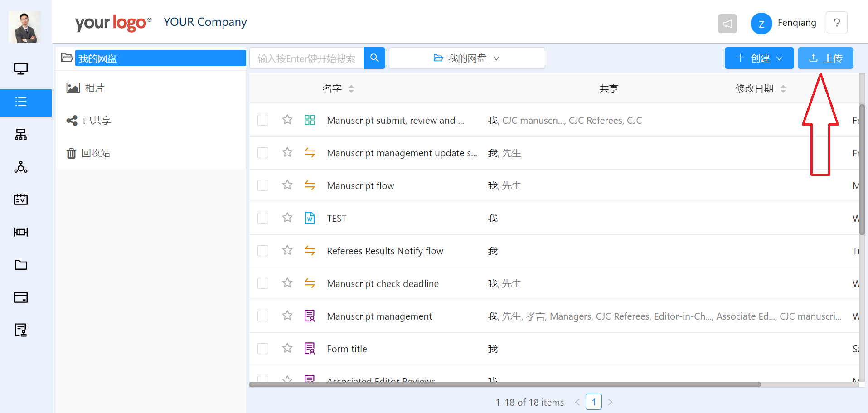Image resolution: width=868 pixels, height=413 pixels.
Task: Star the Manuscript flow item
Action: point(287,185)
